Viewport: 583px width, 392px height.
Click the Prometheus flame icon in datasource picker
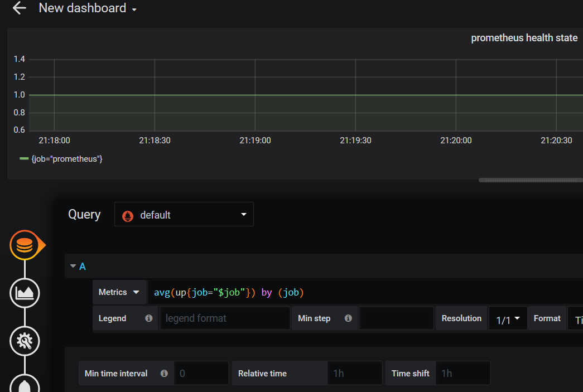pos(128,215)
